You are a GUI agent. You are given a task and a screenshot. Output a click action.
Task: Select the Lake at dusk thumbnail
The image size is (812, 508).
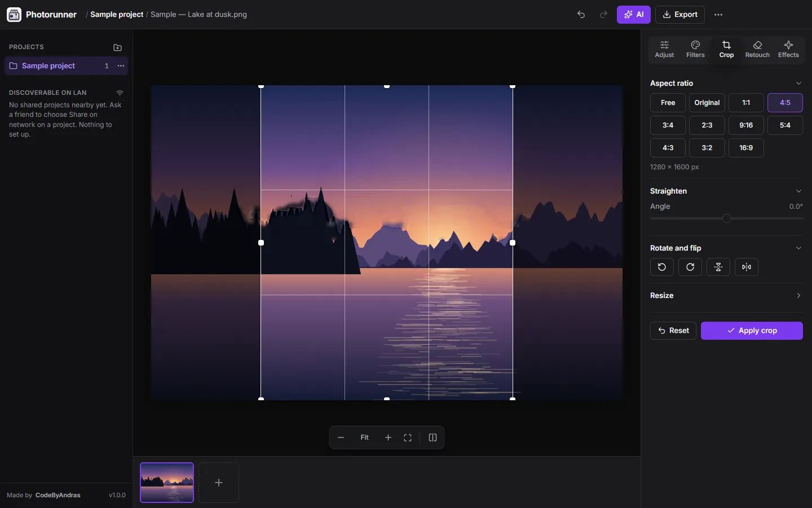(167, 483)
